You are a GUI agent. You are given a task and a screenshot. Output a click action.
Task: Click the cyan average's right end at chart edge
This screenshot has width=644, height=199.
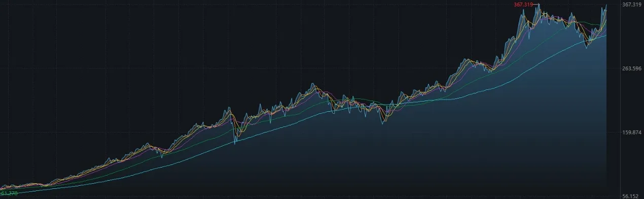[606, 35]
